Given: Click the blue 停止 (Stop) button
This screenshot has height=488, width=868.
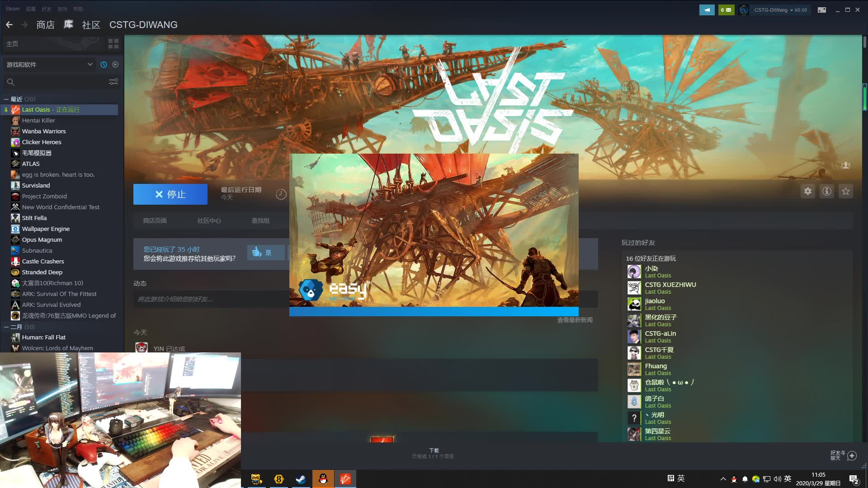Looking at the screenshot, I should click(x=170, y=194).
